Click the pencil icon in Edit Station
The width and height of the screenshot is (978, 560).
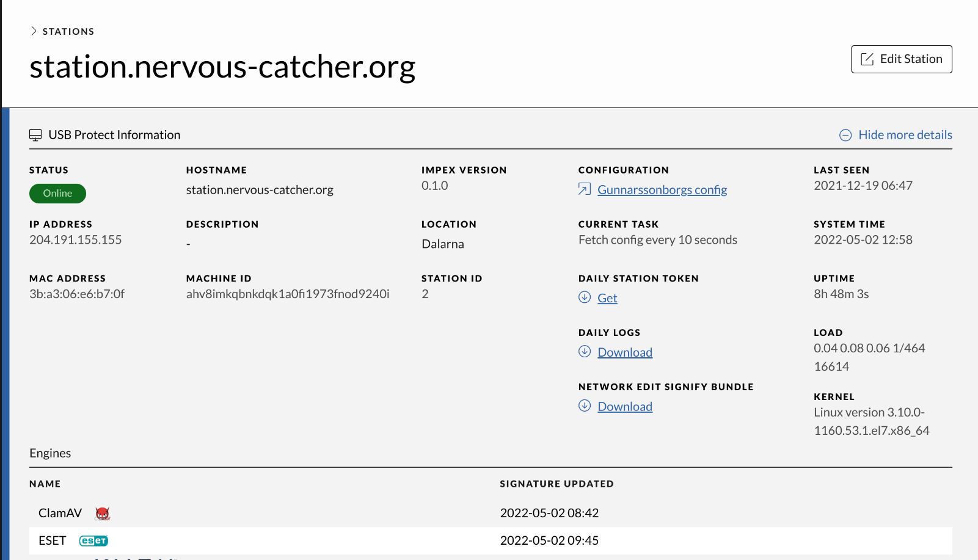point(867,59)
